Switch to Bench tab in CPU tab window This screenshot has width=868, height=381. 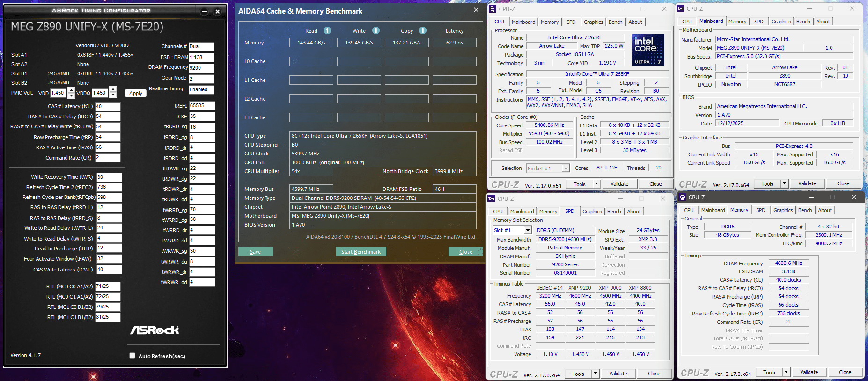click(x=615, y=22)
